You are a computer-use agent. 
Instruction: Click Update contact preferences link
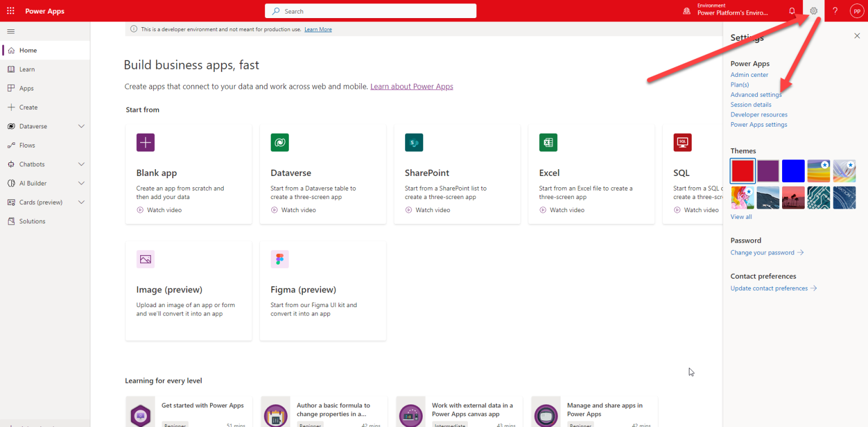pos(774,288)
